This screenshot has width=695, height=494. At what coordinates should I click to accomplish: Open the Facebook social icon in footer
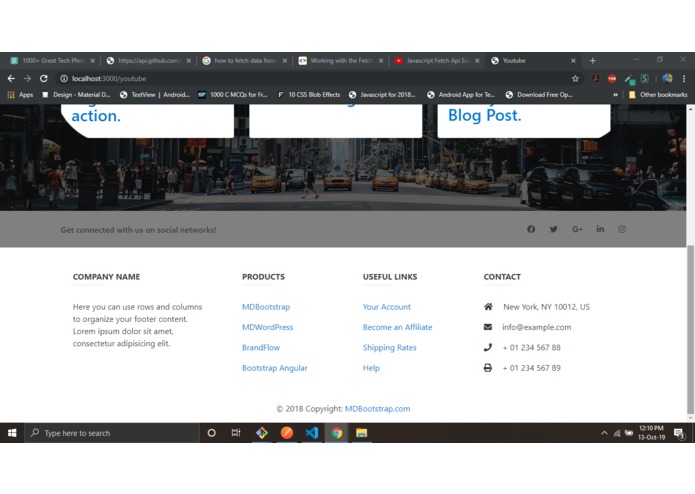pyautogui.click(x=531, y=229)
